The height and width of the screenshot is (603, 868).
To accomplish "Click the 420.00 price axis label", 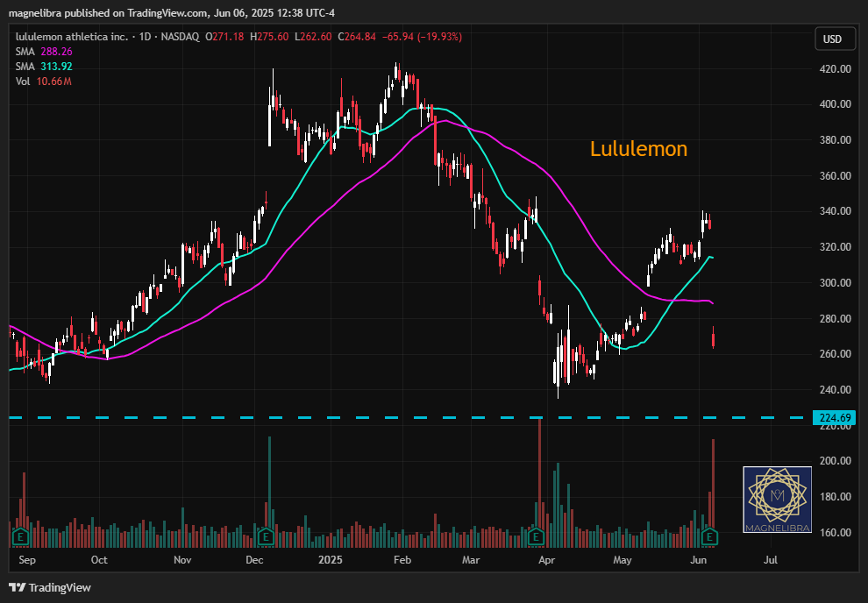I will (836, 69).
